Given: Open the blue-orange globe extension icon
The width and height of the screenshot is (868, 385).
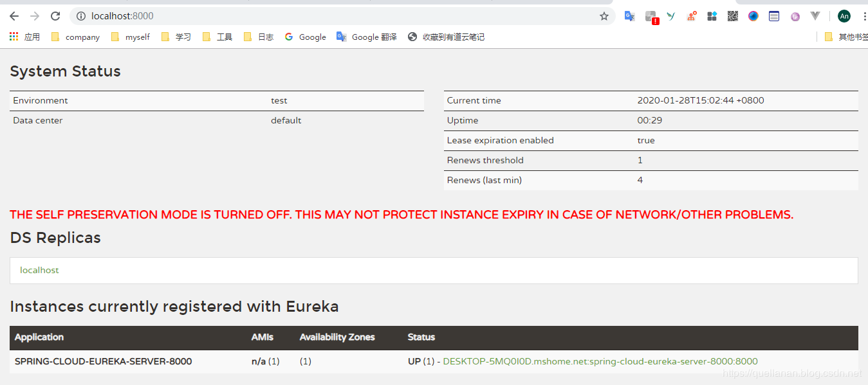Looking at the screenshot, I should pyautogui.click(x=753, y=16).
